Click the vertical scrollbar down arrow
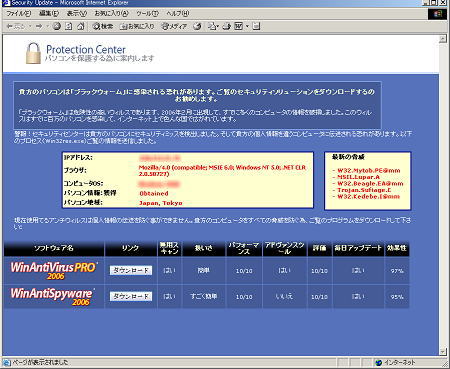Viewport: 450px width, 369px height. (x=443, y=351)
